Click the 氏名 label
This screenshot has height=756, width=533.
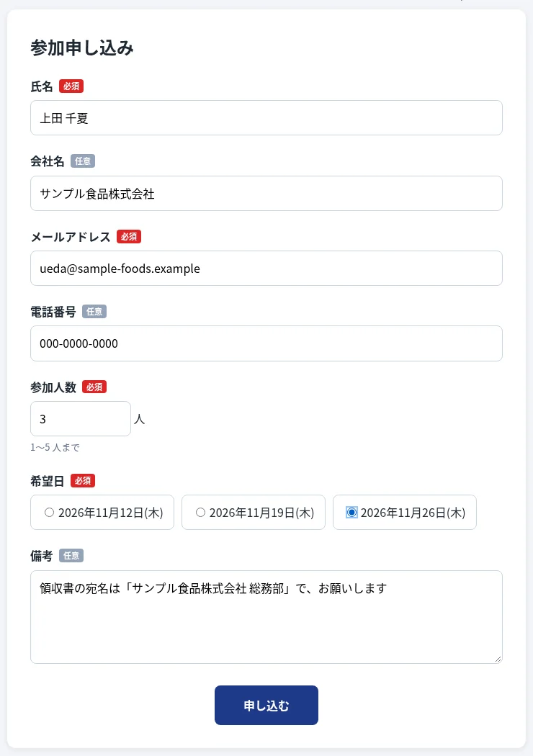(42, 86)
